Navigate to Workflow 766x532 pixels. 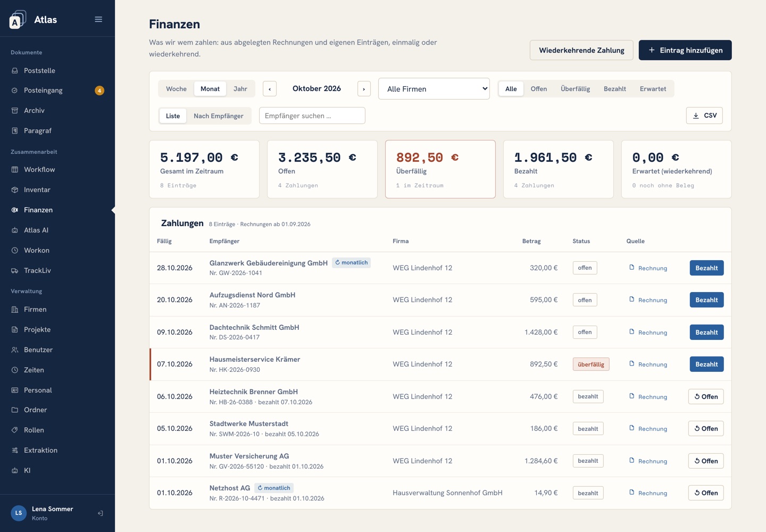[x=57, y=170]
